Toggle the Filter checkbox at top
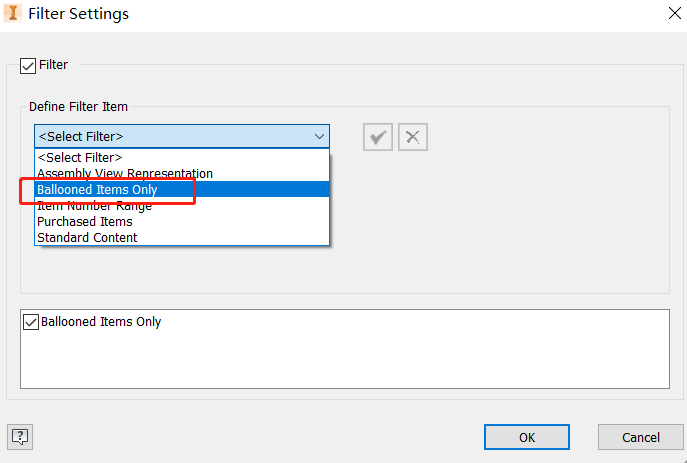Viewport: 687px width, 463px height. tap(27, 65)
